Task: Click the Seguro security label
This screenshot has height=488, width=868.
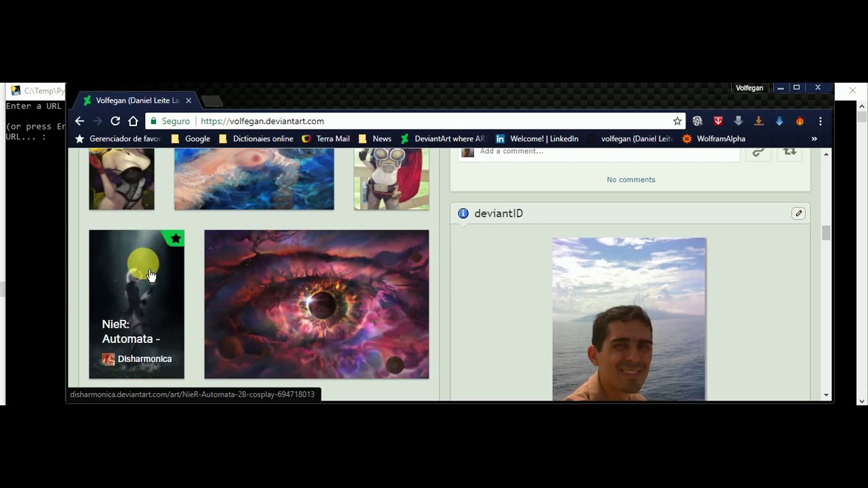Action: click(x=176, y=121)
